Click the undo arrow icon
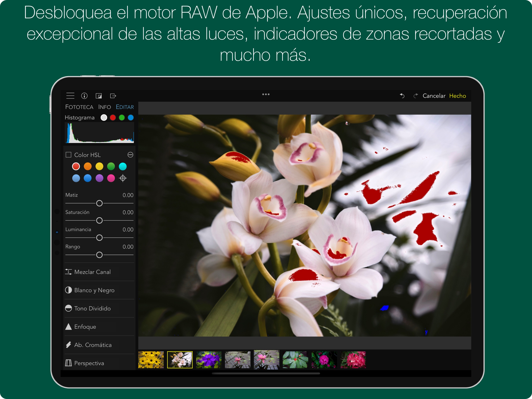Screen dimensions: 532x399 tap(402, 96)
